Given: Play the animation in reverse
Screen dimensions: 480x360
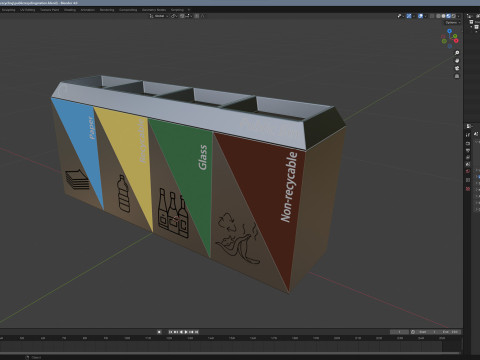Looking at the screenshot, I should 181,332.
